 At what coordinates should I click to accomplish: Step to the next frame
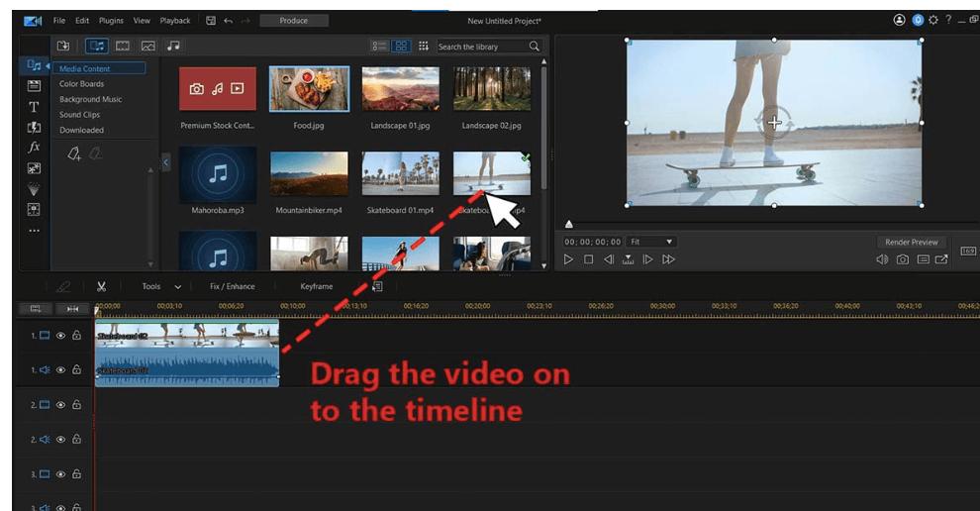pos(648,259)
